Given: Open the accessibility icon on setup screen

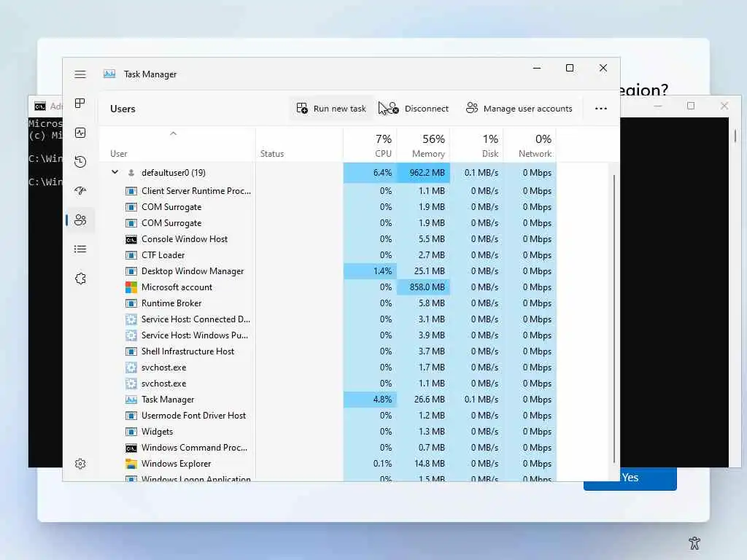Looking at the screenshot, I should 694,542.
